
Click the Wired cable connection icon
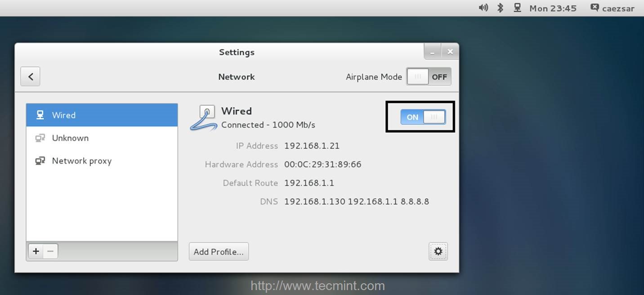205,118
